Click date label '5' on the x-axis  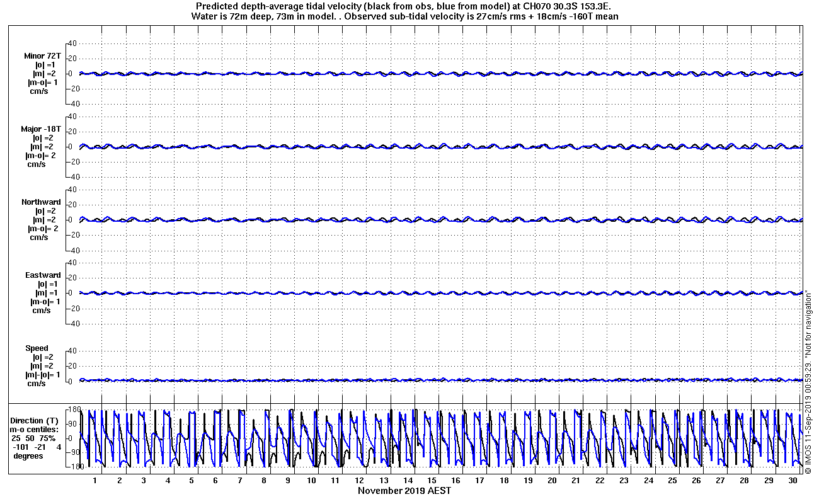coord(192,480)
